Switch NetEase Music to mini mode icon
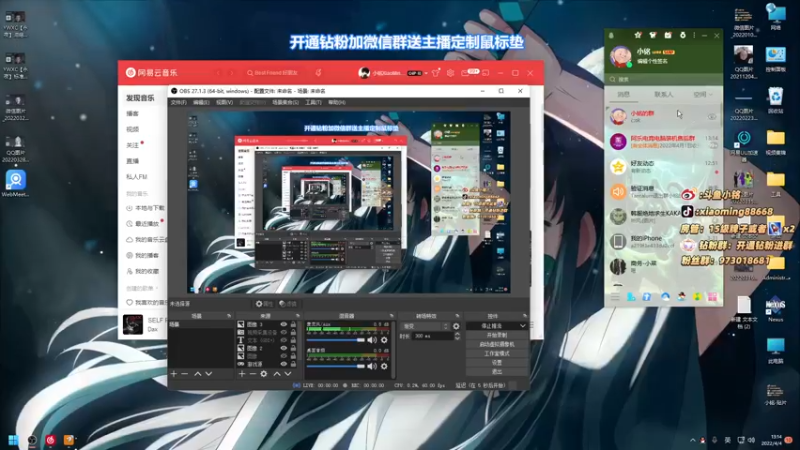800x450 pixels. point(486,73)
